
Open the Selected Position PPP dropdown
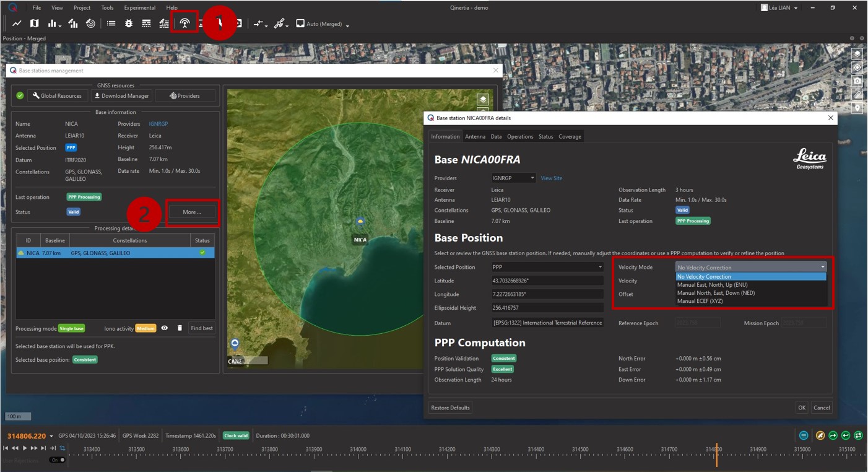(547, 268)
